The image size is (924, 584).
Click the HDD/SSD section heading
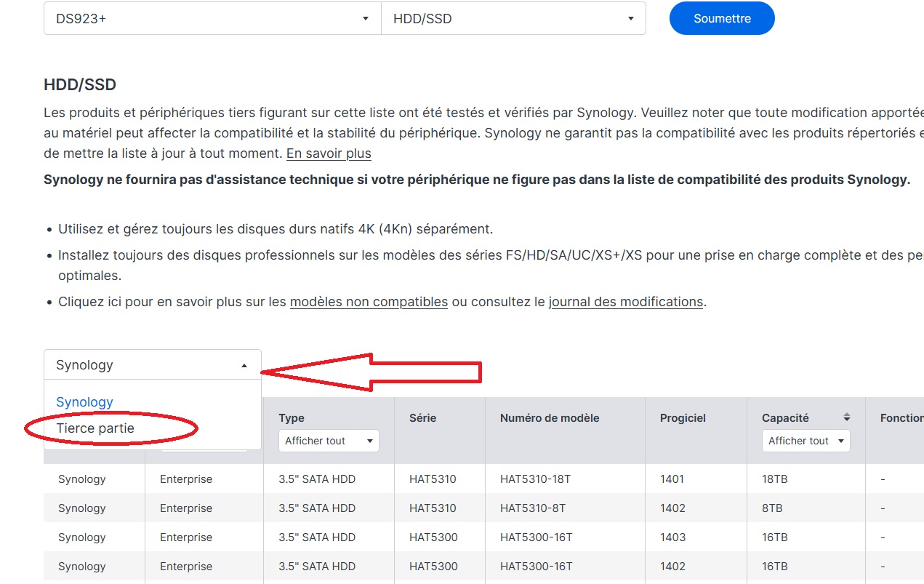point(80,84)
